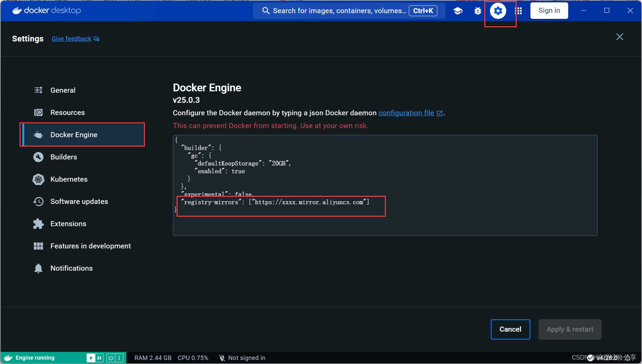642x364 pixels.
Task: Click the General sliders icon
Action: coord(38,90)
